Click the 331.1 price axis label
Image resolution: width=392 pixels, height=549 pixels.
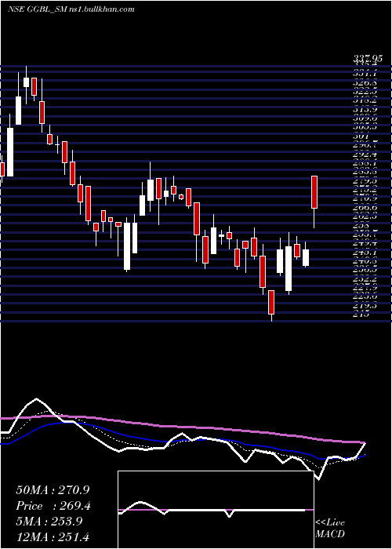click(365, 74)
